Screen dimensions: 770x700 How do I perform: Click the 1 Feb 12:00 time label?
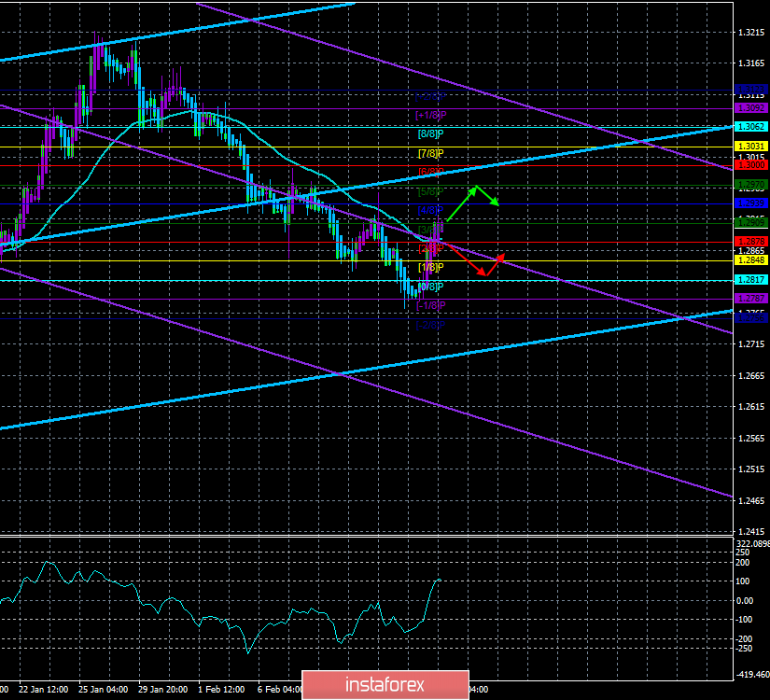tap(221, 689)
